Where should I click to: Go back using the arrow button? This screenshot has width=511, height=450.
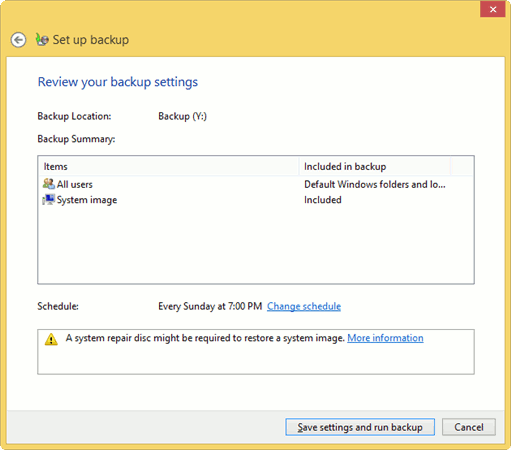tap(18, 40)
